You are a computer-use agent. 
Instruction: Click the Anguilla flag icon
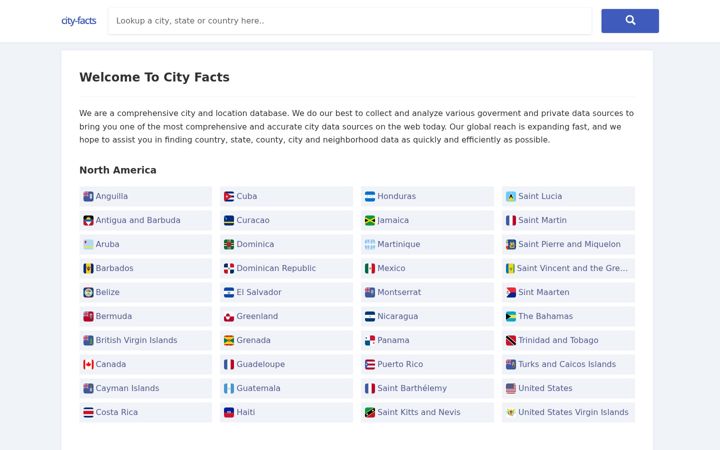pyautogui.click(x=88, y=197)
